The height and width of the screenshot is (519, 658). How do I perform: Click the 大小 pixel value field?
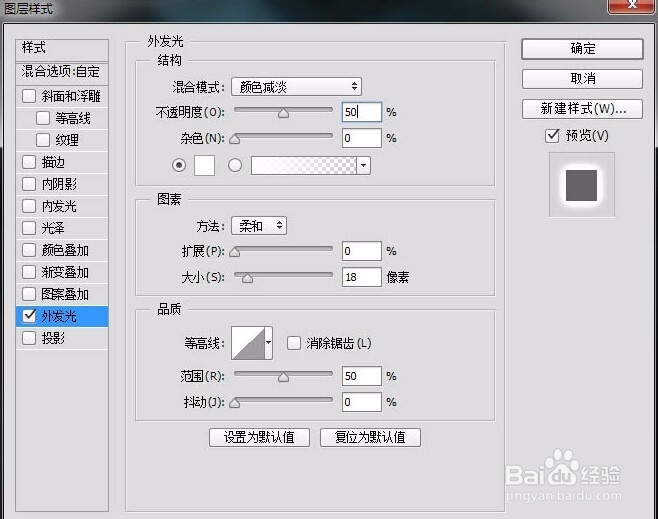(x=362, y=277)
